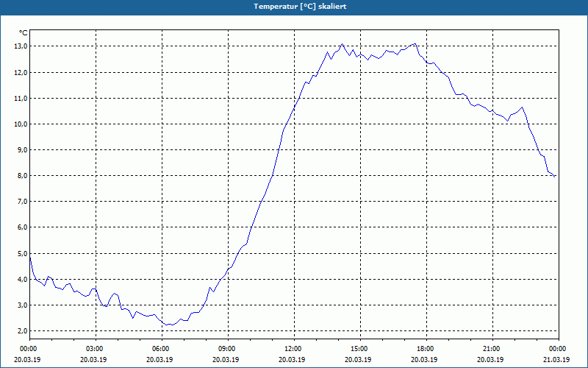This screenshot has width=588, height=368.
Task: Click the 21.03.19 date label
Action: pos(556,360)
